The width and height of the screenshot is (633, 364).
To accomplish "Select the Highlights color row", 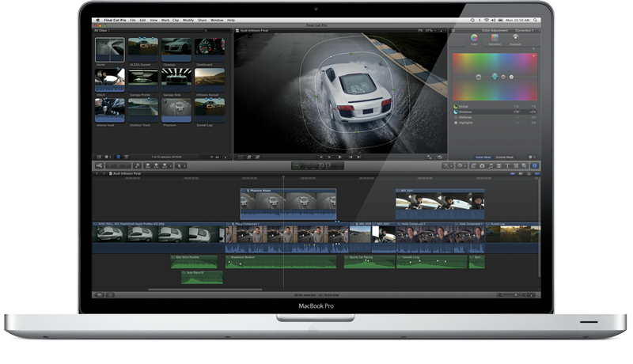I will pyautogui.click(x=495, y=123).
